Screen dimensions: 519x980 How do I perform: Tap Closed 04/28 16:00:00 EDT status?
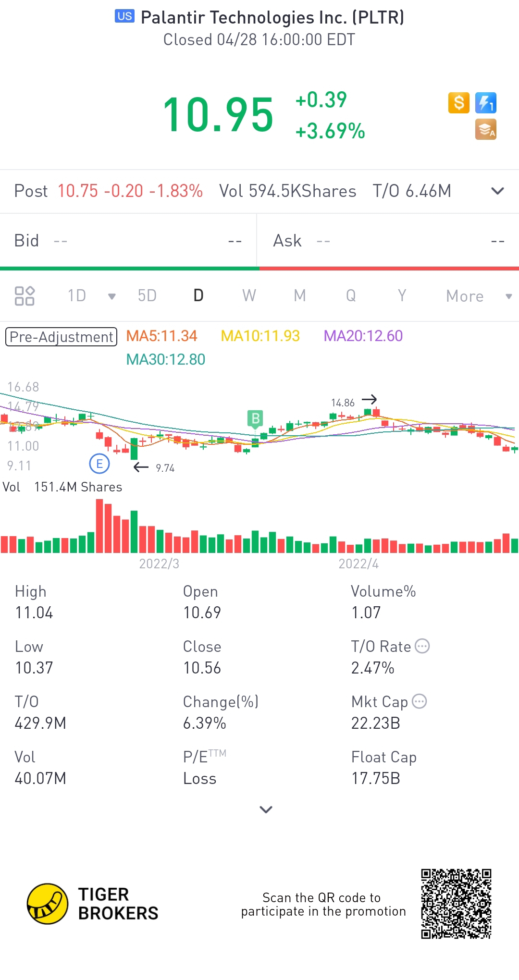[259, 39]
